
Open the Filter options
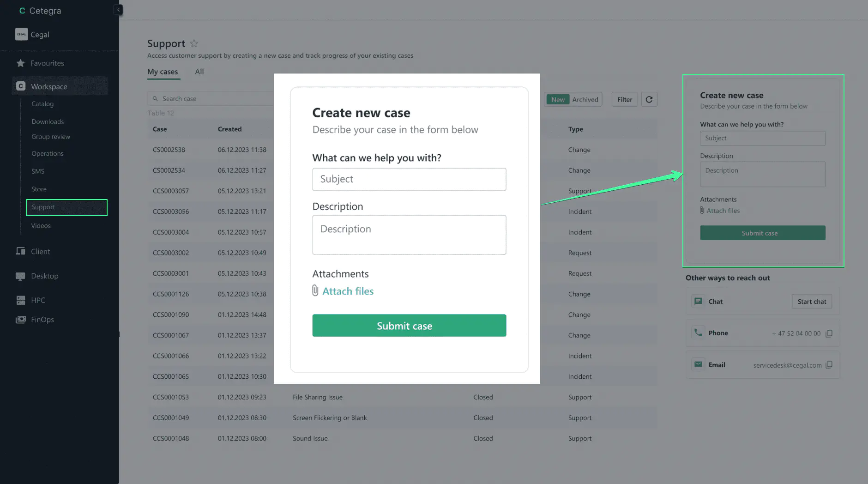coord(624,99)
